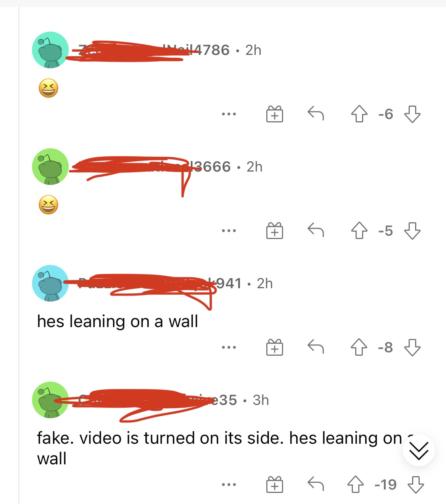Downvote the comment scored -6

pos(412,114)
